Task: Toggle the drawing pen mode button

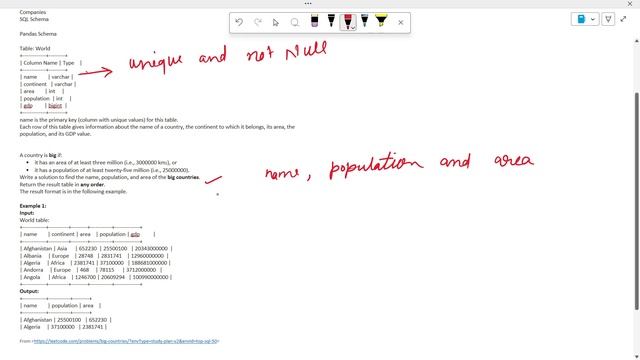Action: click(608, 19)
